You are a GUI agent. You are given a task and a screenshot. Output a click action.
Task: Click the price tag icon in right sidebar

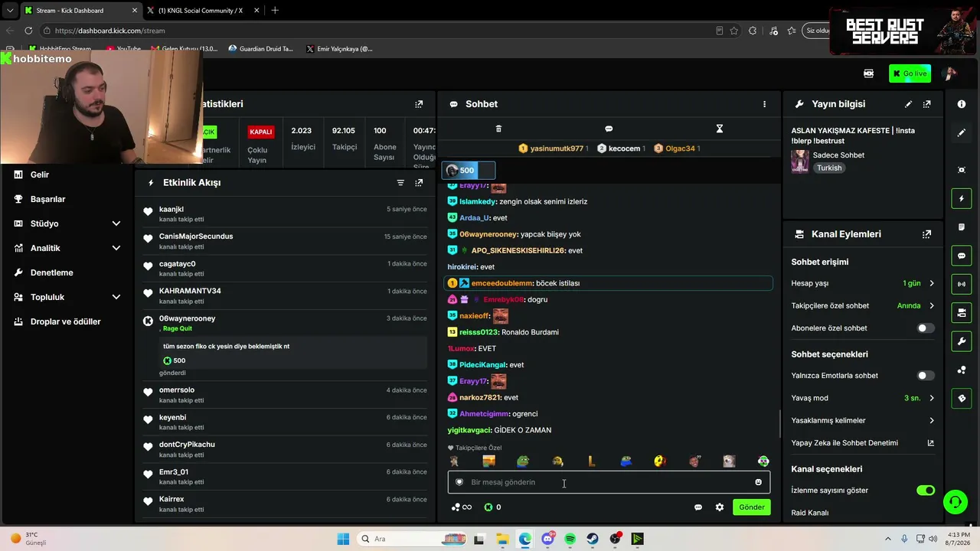pos(962,398)
